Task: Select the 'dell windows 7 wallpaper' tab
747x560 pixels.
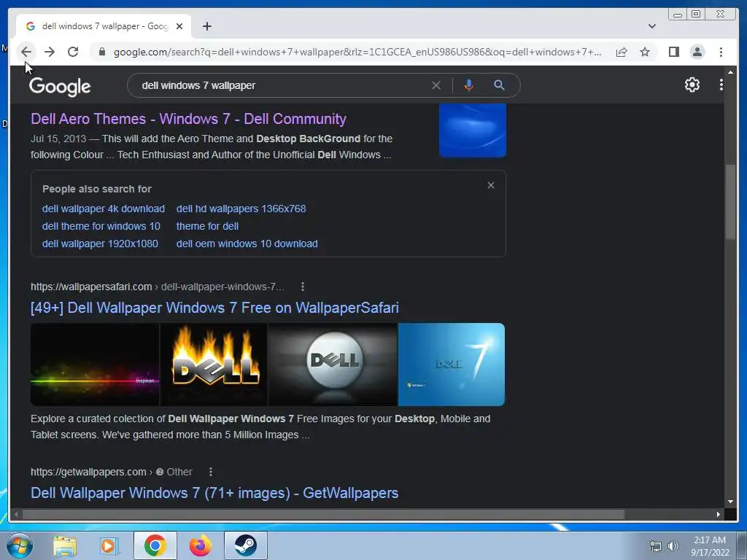Action: click(104, 26)
